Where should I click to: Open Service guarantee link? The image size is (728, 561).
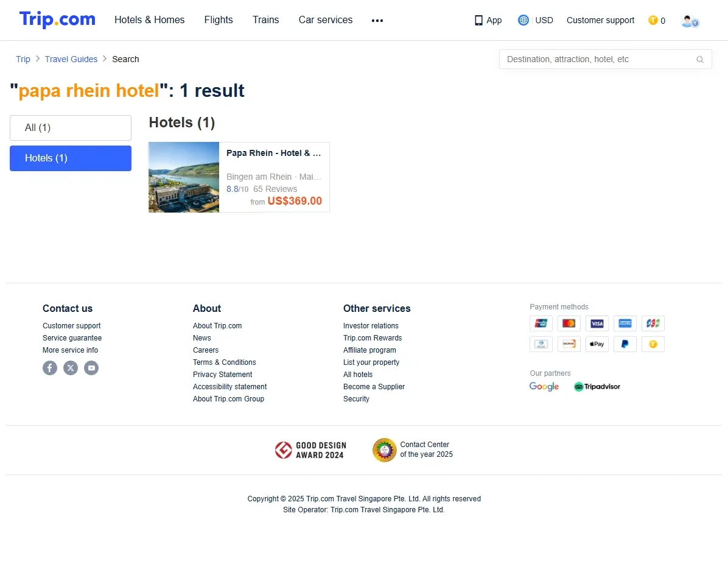[x=72, y=338]
